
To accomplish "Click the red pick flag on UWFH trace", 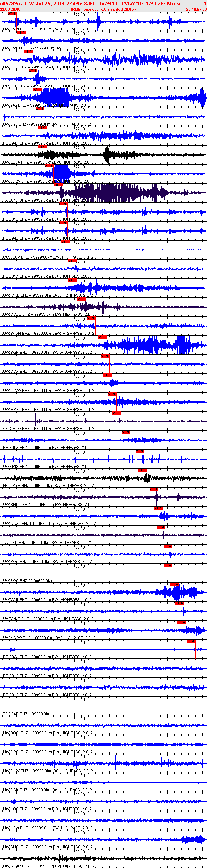I will click(x=21, y=33).
